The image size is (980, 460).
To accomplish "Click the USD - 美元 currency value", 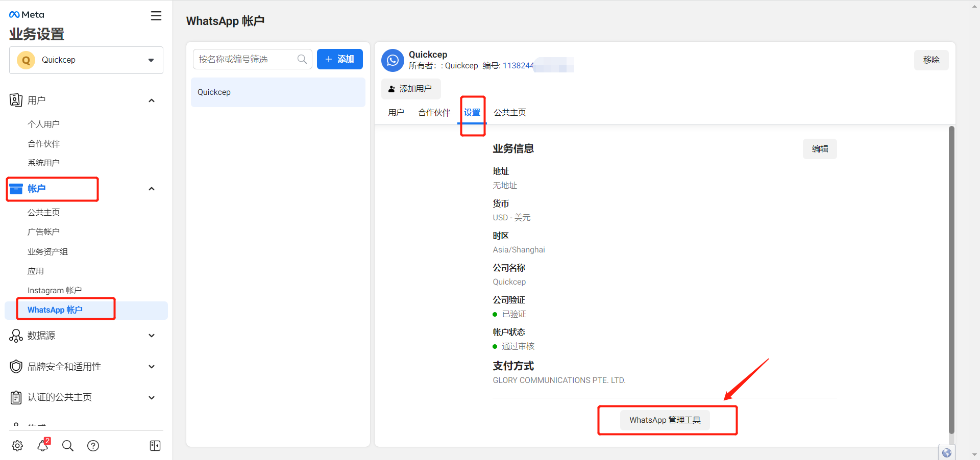I will click(x=511, y=218).
